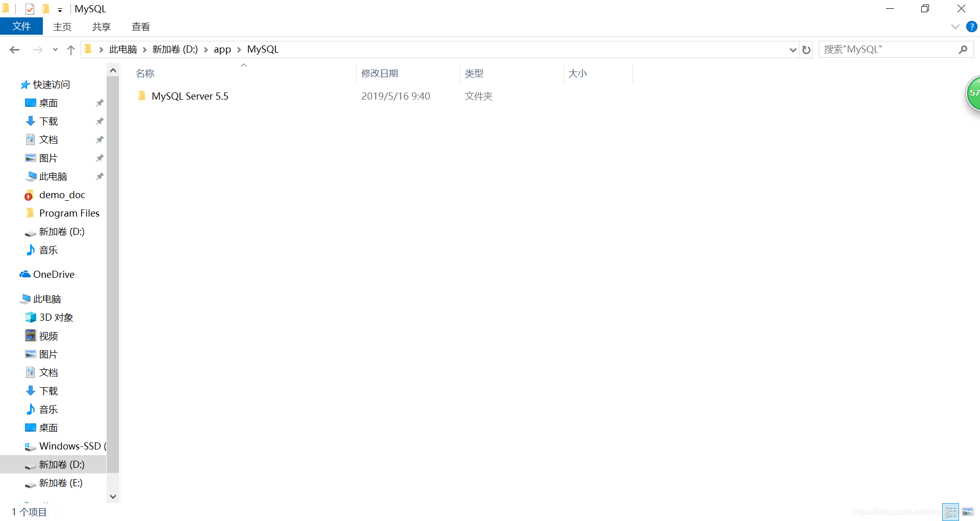Viewport: 980px width, 521px height.
Task: Open demo_doc folder in sidebar
Action: point(62,195)
